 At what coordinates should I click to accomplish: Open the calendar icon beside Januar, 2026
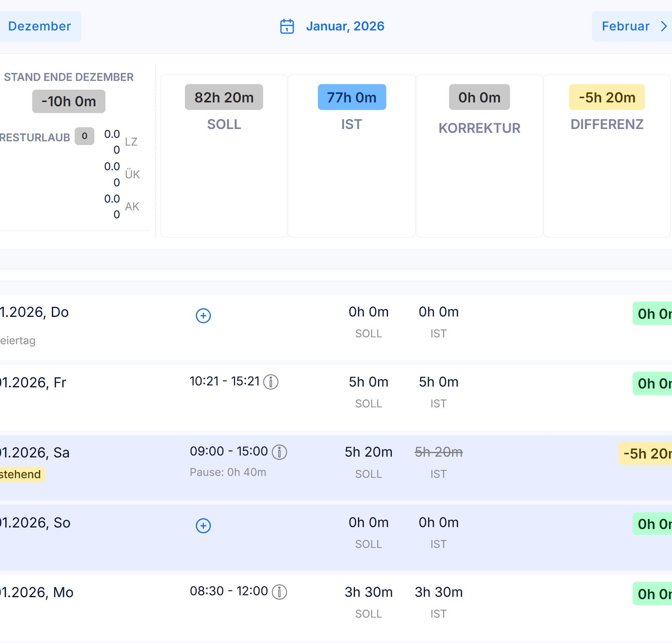point(287,26)
